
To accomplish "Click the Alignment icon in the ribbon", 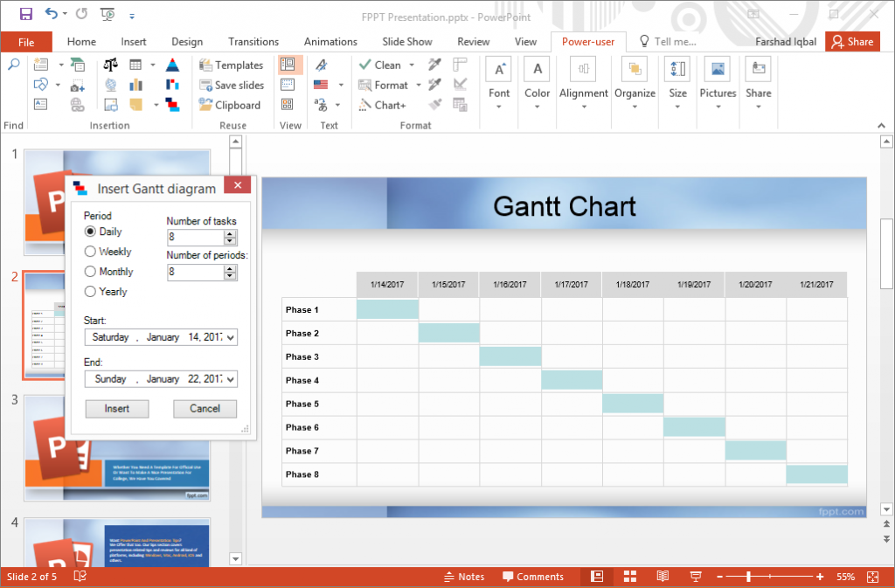I will click(583, 79).
